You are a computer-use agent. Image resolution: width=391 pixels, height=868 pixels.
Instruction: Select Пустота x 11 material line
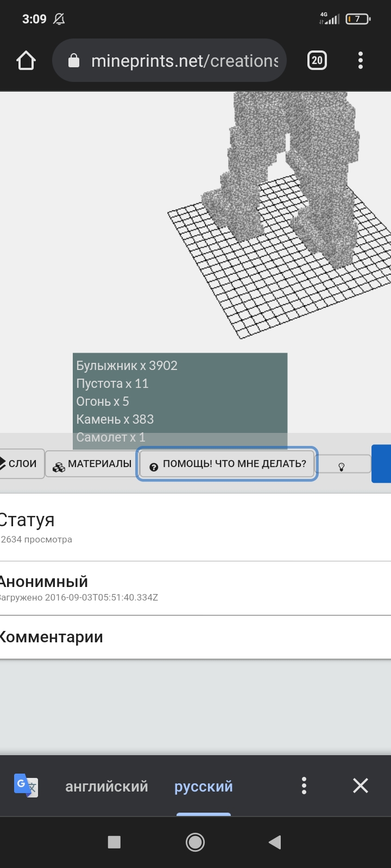tap(112, 384)
